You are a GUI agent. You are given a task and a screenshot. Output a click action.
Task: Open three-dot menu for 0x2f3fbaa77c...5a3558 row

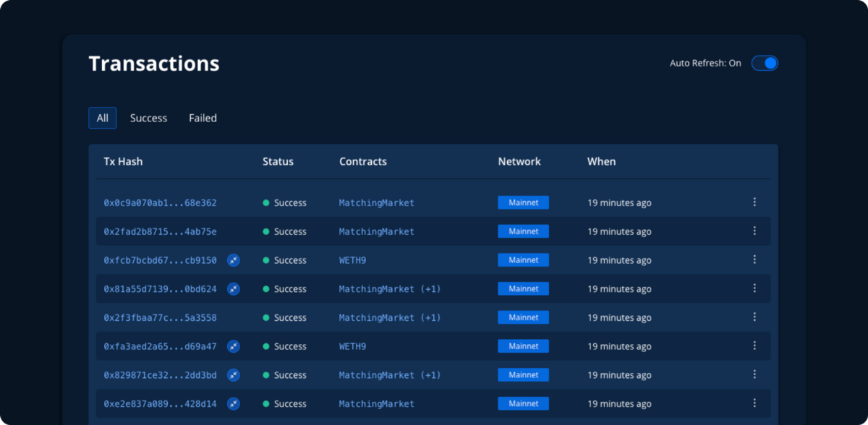point(754,317)
